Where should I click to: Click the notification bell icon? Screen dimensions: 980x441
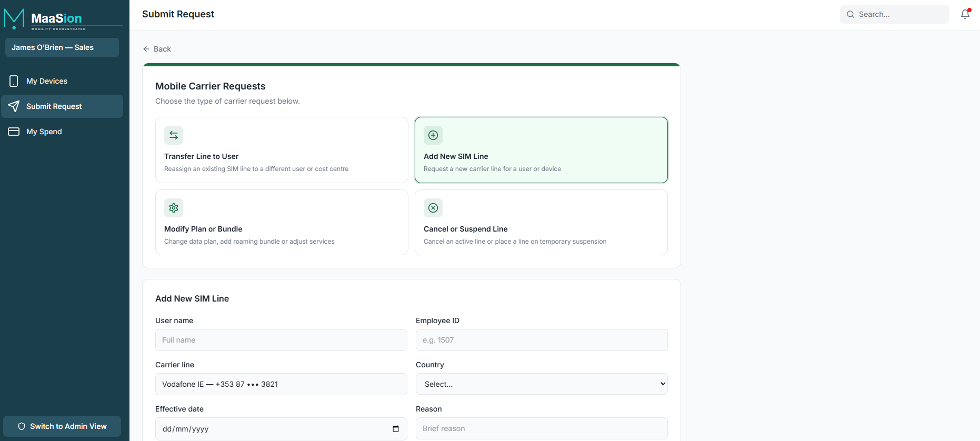[965, 14]
